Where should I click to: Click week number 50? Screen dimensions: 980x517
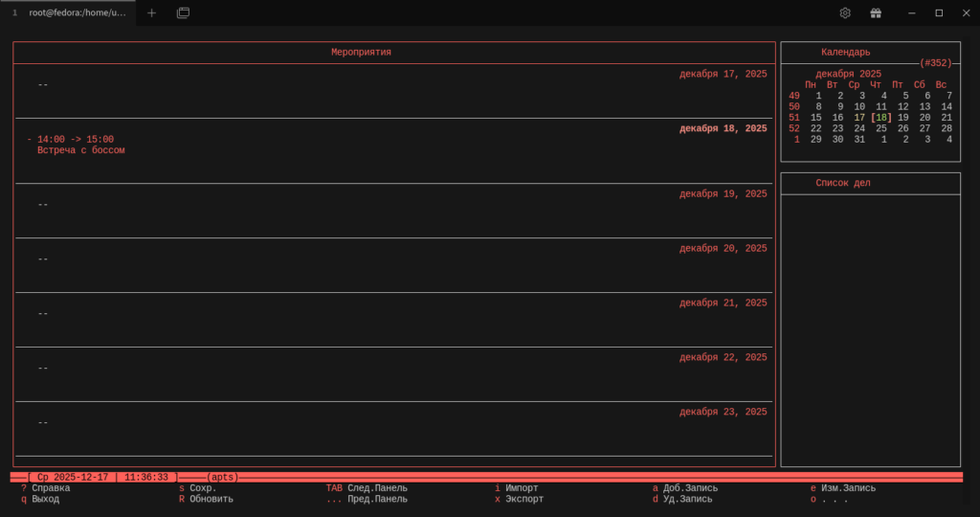tap(793, 106)
